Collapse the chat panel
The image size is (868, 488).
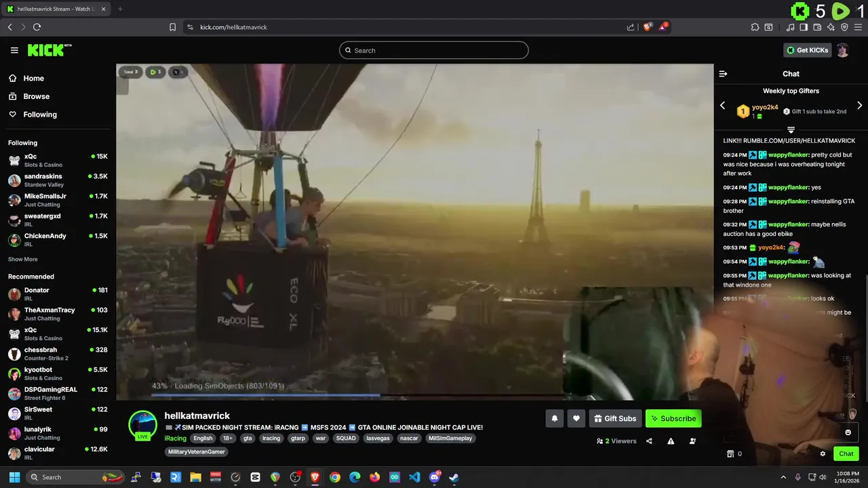[723, 74]
